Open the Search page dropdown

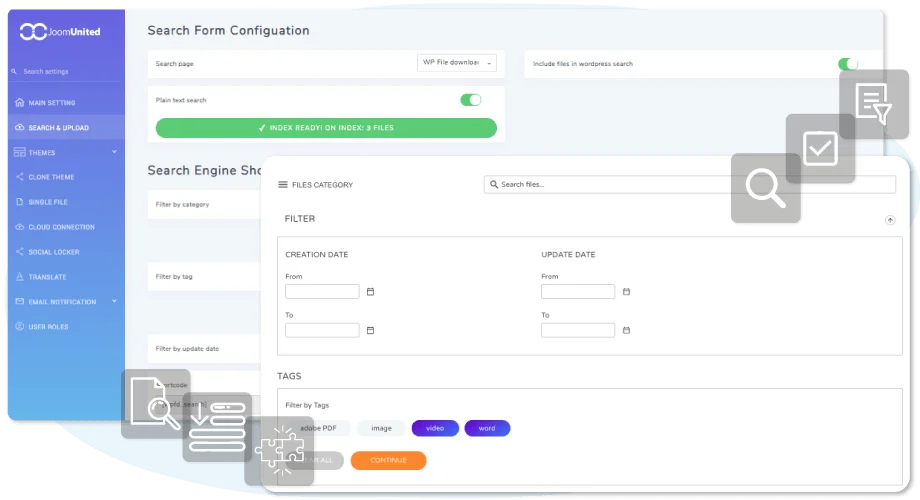click(x=457, y=63)
